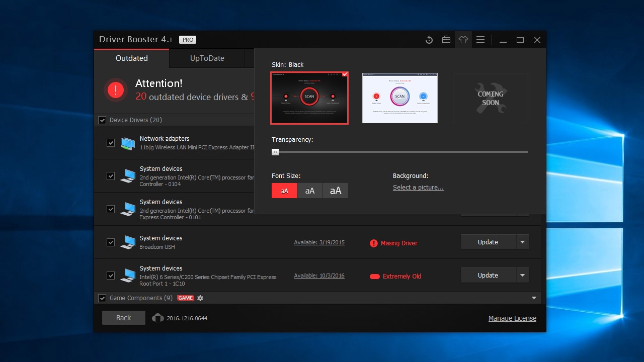Uncheck the Device Drivers (20) checkbox
The width and height of the screenshot is (644, 362).
pos(102,120)
